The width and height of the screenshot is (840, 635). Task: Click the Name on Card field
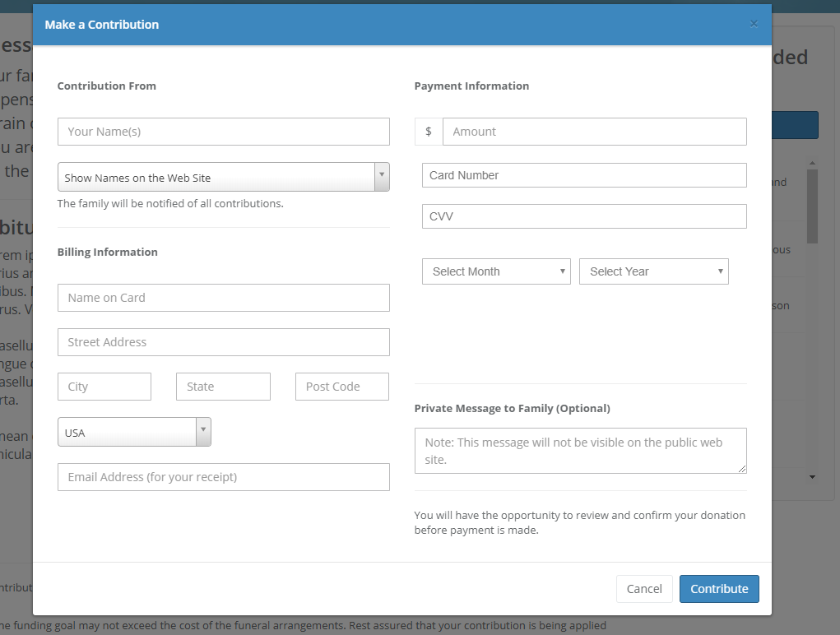point(223,298)
